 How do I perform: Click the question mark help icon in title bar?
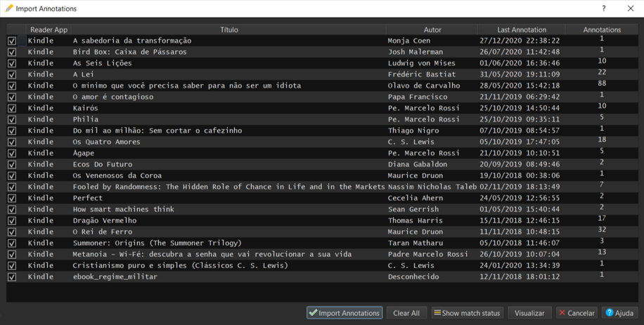(604, 8)
